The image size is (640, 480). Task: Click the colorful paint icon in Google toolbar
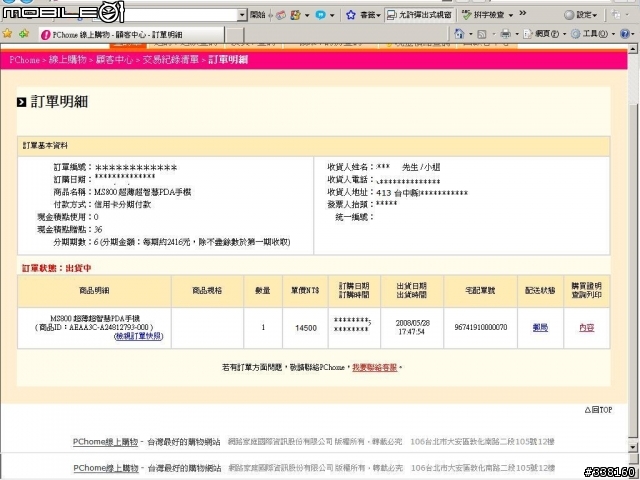(x=296, y=16)
